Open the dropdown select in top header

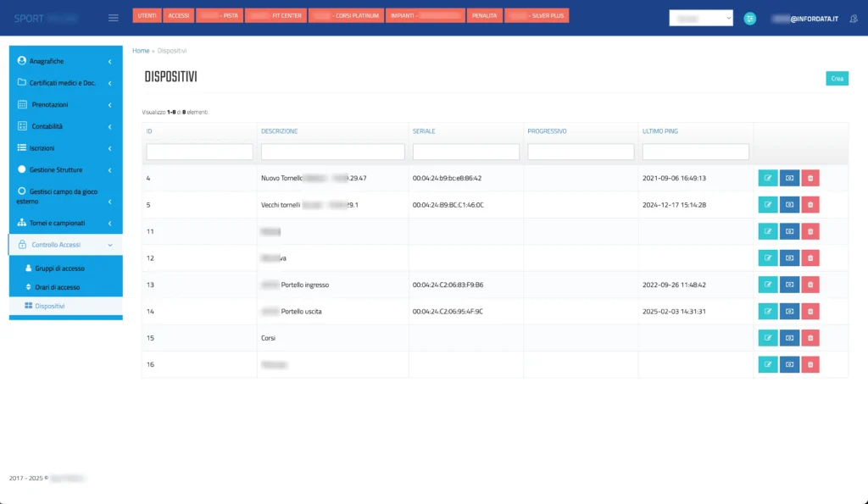(x=700, y=18)
